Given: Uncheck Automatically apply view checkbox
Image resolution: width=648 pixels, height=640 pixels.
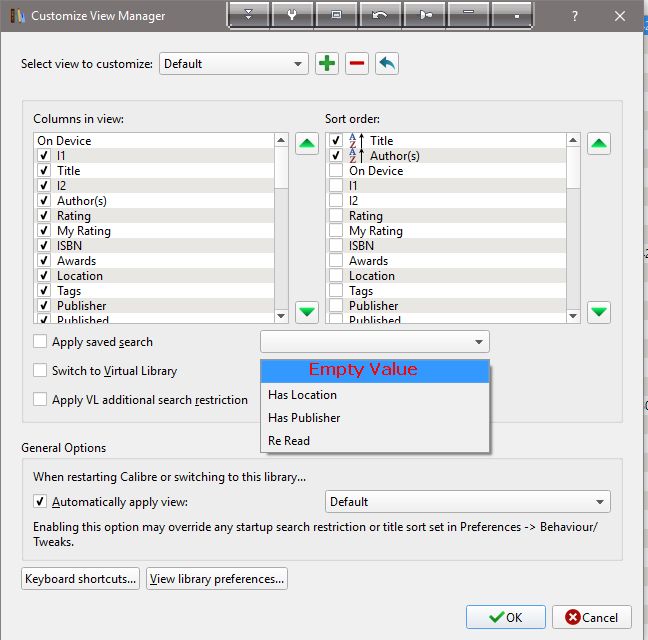Looking at the screenshot, I should tap(40, 502).
